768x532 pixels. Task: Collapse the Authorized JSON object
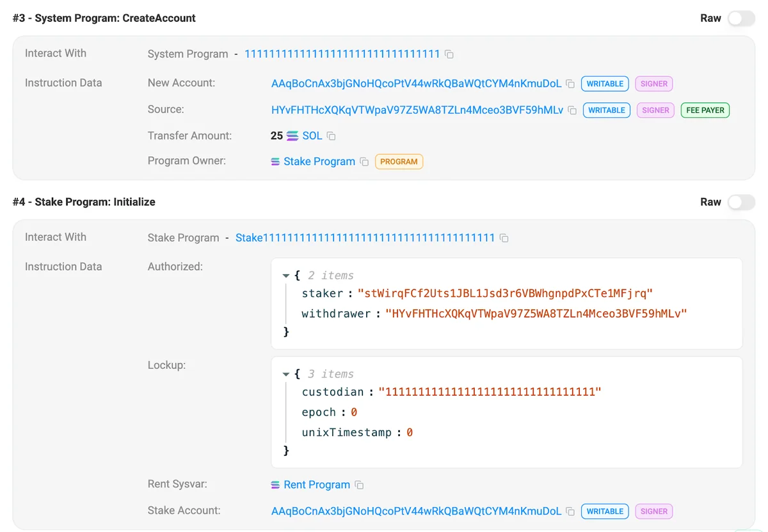[286, 275]
